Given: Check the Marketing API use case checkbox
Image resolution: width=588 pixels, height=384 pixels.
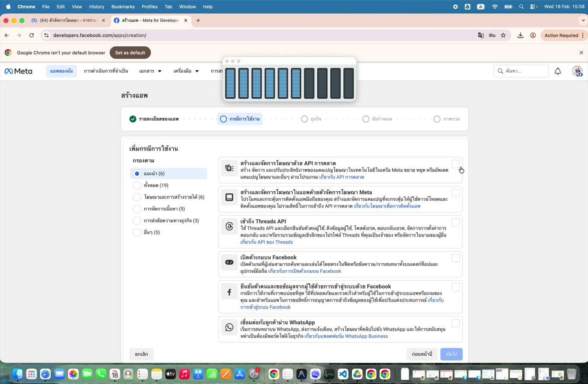Looking at the screenshot, I should [x=456, y=164].
